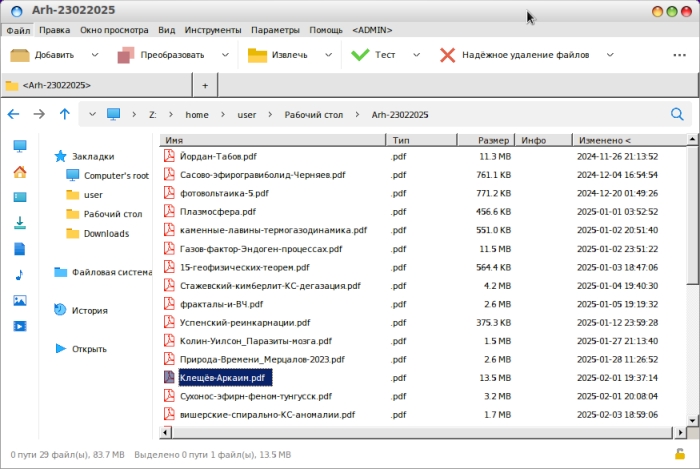Click the horizontal scrollbar right arrow
Viewport: 700px width, 469px height.
680,432
